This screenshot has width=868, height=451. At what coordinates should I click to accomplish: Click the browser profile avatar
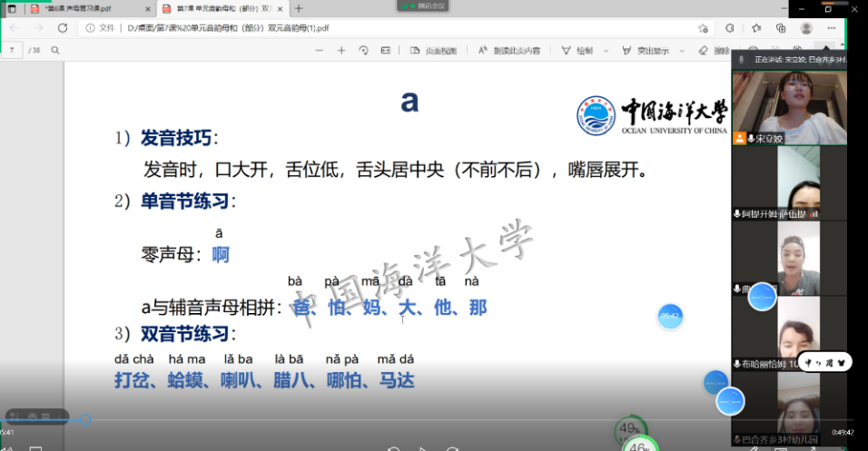(x=806, y=28)
